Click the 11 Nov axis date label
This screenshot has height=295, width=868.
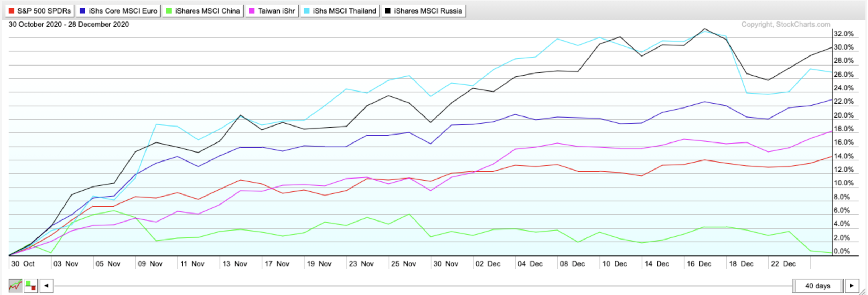pos(192,264)
